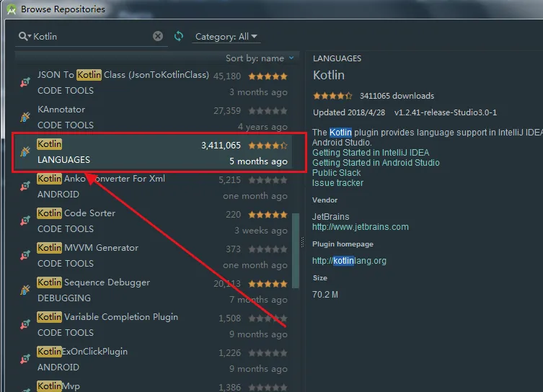Click the Kotlin Code Sorter star rating
The width and height of the screenshot is (543, 392).
pos(268,215)
